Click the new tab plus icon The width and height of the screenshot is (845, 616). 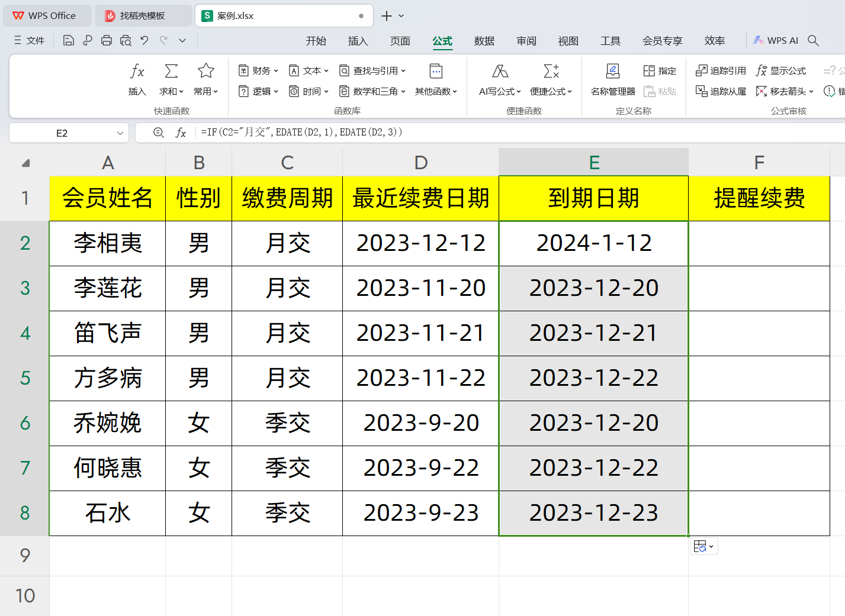click(387, 16)
